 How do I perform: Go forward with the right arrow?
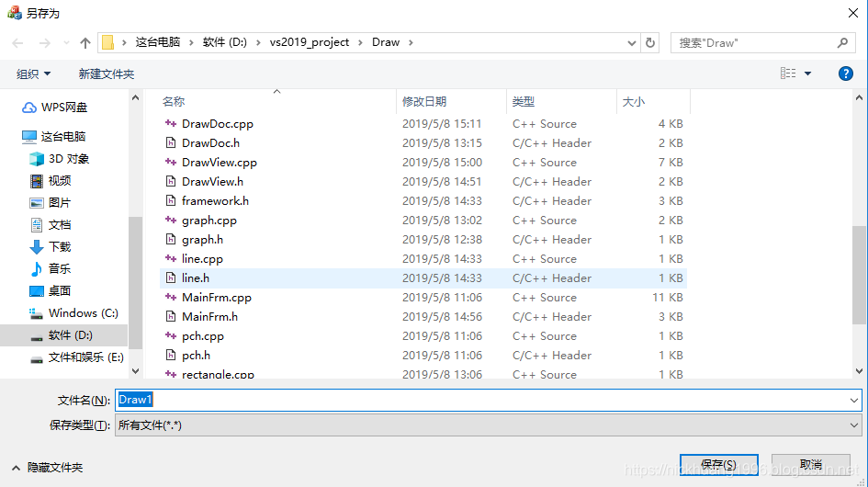[44, 42]
